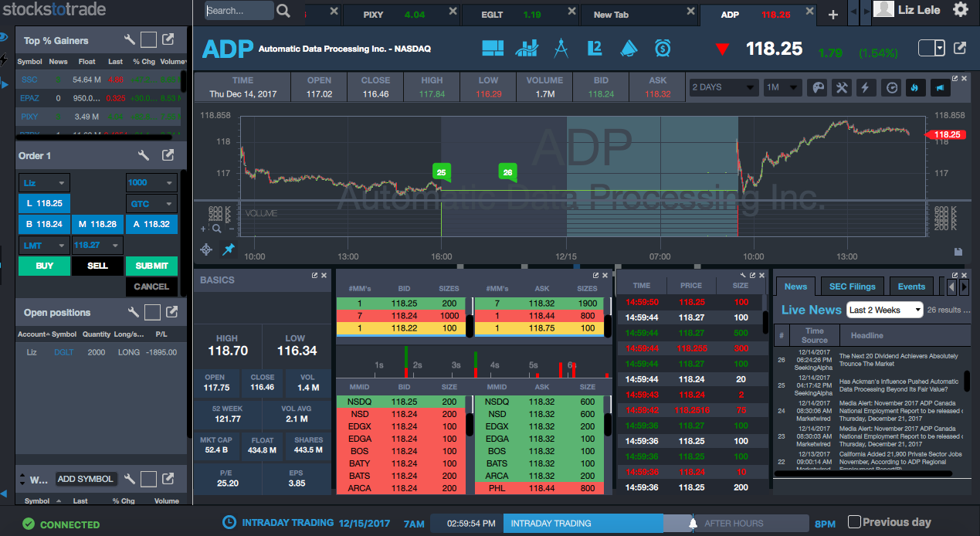Click the lightning icon in left sidebar
This screenshot has width=980, height=536.
[x=4, y=59]
